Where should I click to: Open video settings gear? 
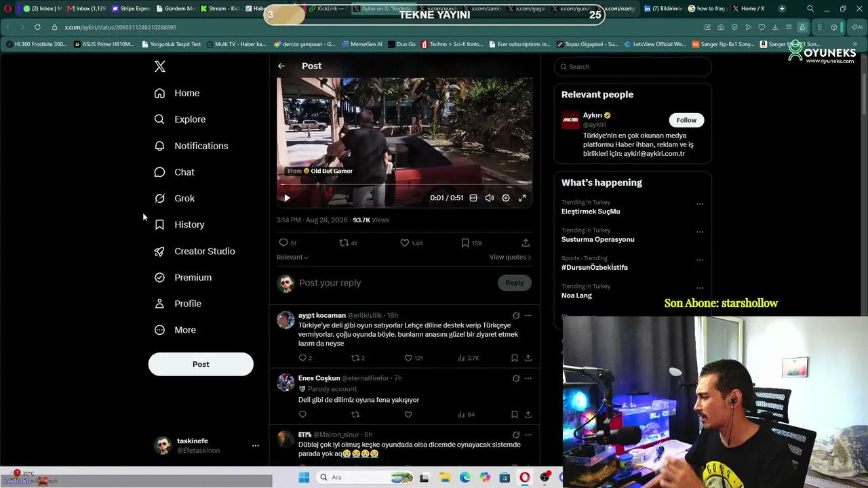tap(506, 198)
